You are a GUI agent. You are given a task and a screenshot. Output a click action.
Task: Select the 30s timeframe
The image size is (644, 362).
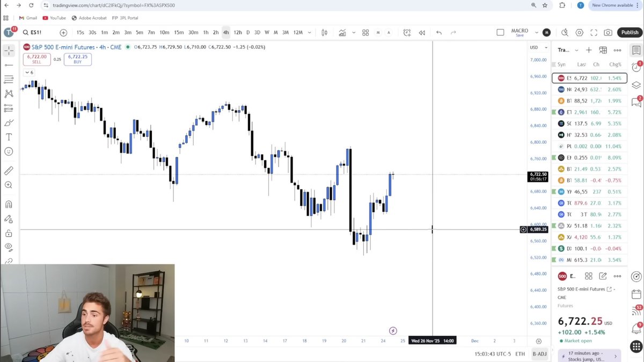pos(92,32)
